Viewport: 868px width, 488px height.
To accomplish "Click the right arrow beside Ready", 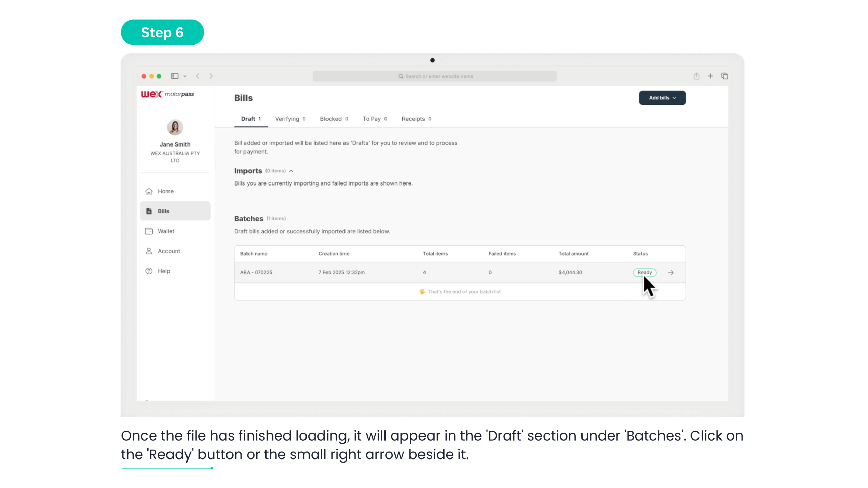I will (671, 273).
